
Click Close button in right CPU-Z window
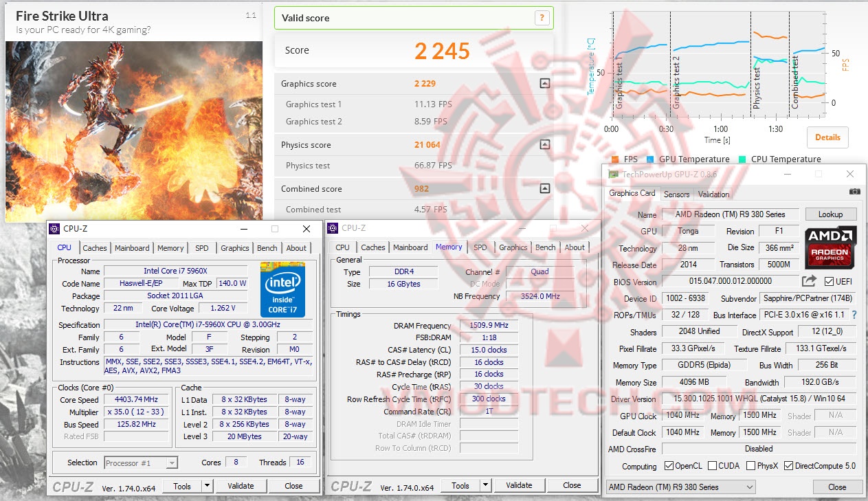pyautogui.click(x=572, y=485)
